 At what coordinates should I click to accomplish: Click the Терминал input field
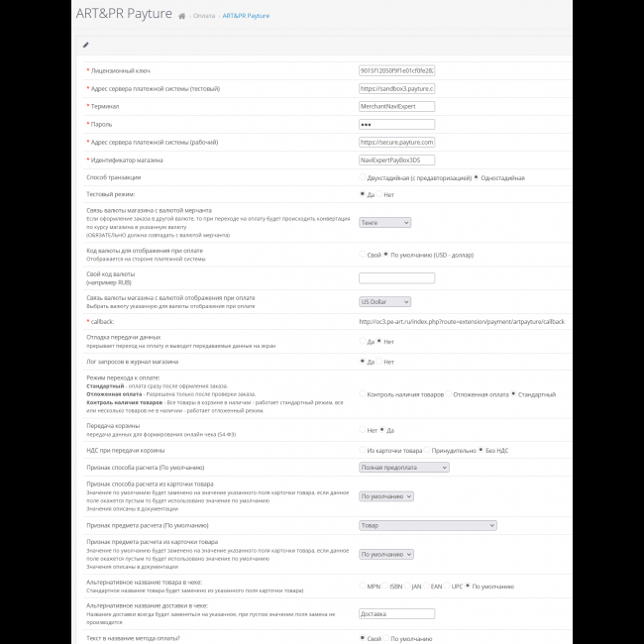tap(396, 106)
